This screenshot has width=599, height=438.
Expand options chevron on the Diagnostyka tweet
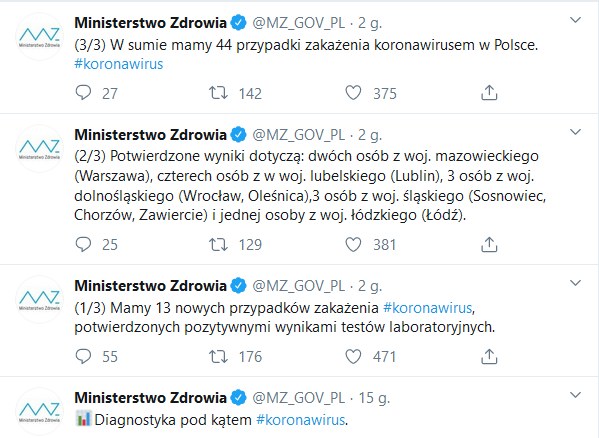click(575, 395)
